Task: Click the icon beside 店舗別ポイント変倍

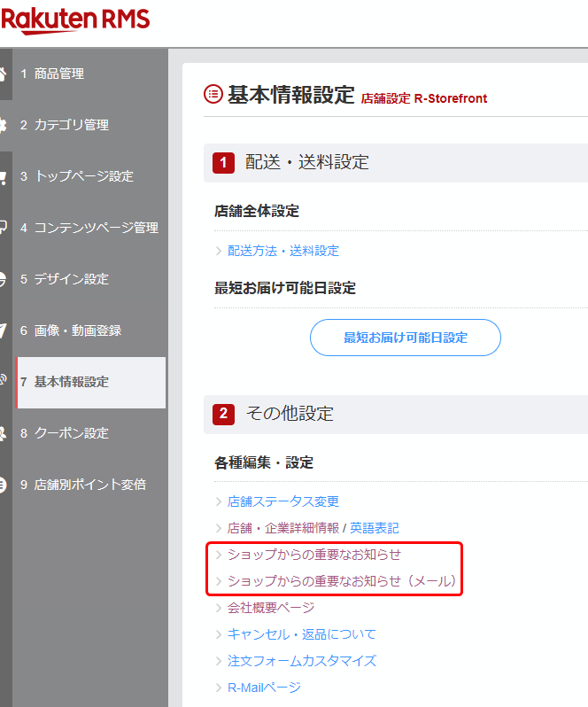Action: [4, 485]
